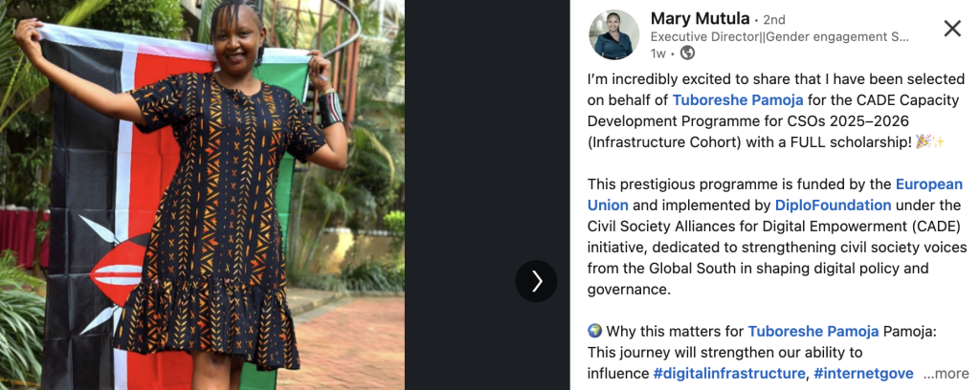
Task: Expand post text with '…more'
Action: click(946, 374)
